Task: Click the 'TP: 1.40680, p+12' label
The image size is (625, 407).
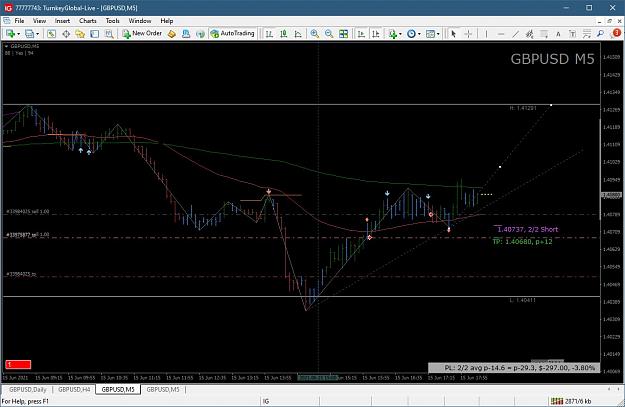Action: (x=522, y=241)
